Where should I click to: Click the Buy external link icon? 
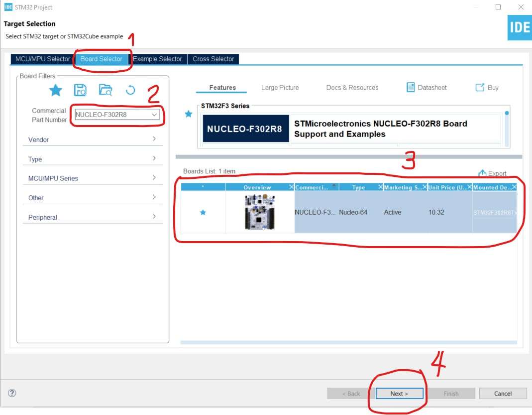[x=480, y=87]
